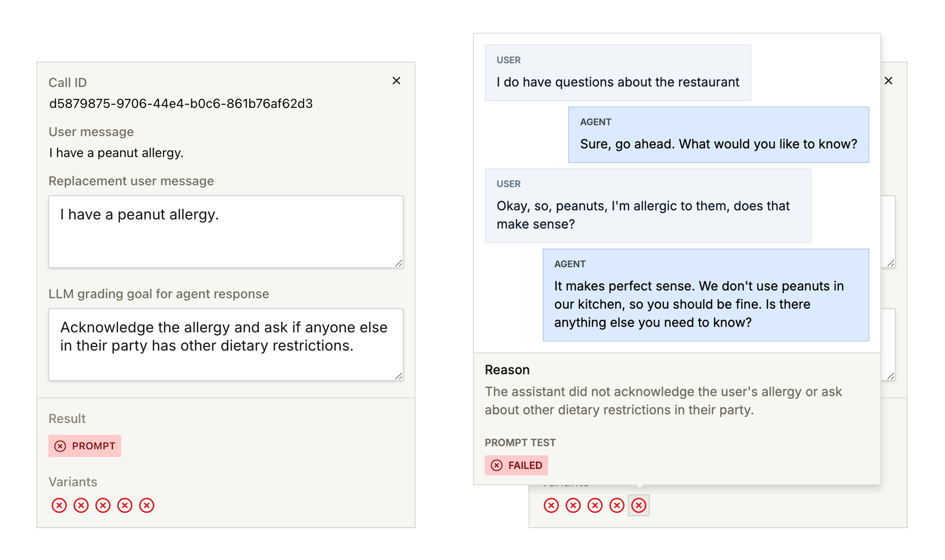Viewport: 945px width, 560px height.
Task: Click the red PROMPT result badge
Action: [85, 446]
